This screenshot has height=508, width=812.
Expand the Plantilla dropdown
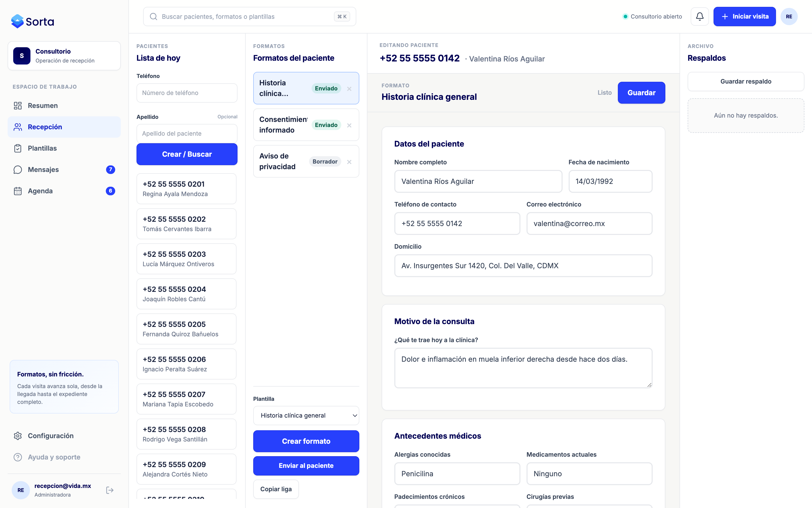[306, 416]
